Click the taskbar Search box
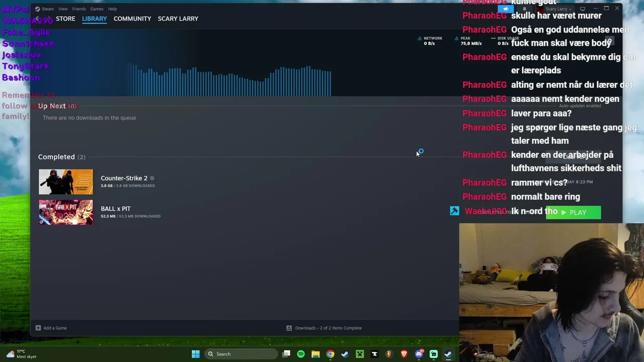The image size is (644, 362). pyautogui.click(x=242, y=354)
